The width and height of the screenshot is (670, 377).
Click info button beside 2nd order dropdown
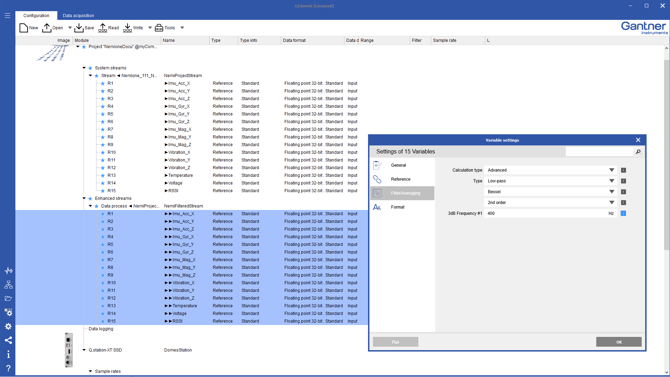point(623,203)
